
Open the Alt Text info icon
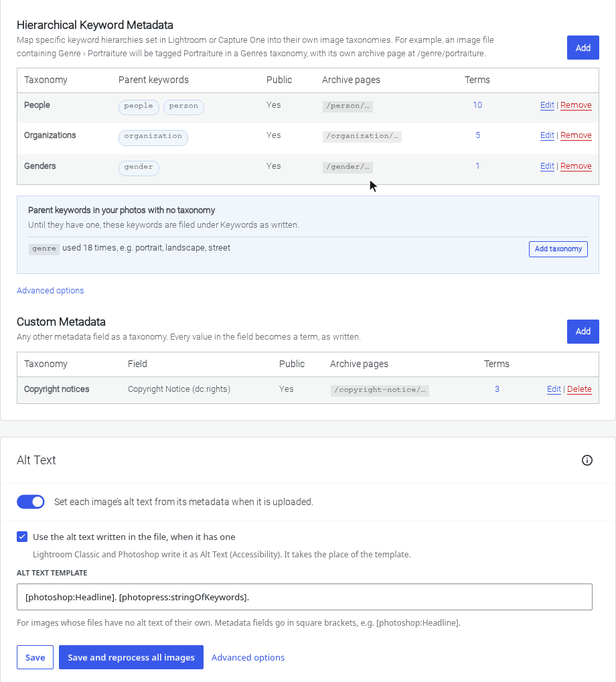587,460
